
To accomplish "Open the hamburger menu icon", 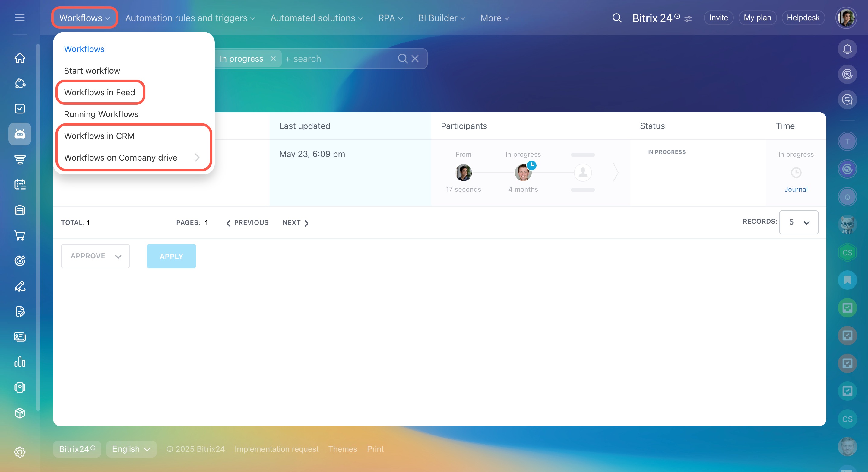I will pyautogui.click(x=20, y=18).
